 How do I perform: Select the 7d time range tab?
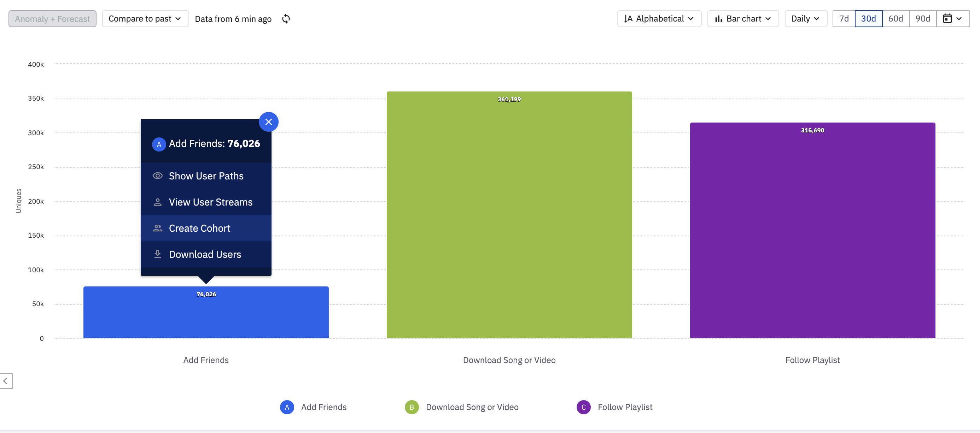(844, 19)
